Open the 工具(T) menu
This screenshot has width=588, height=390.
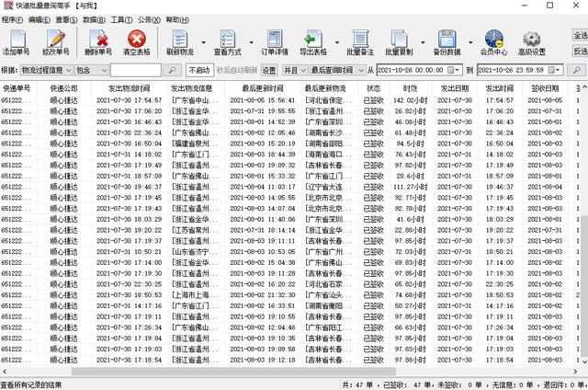click(121, 20)
